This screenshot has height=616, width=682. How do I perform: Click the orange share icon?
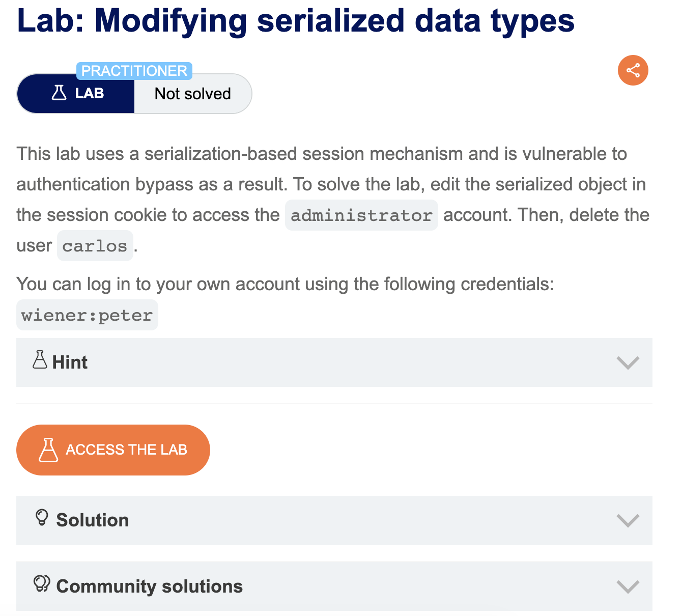coord(633,70)
